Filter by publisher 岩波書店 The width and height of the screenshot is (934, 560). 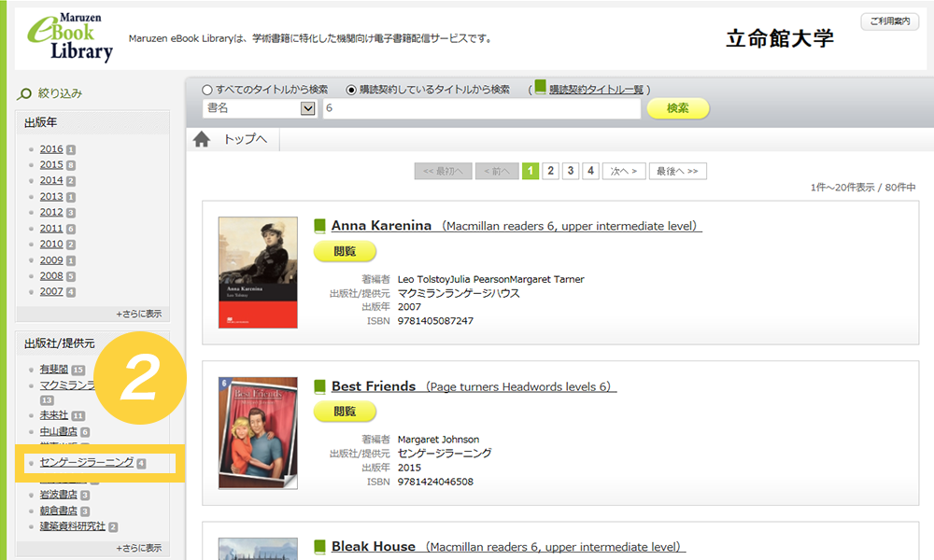pyautogui.click(x=58, y=495)
